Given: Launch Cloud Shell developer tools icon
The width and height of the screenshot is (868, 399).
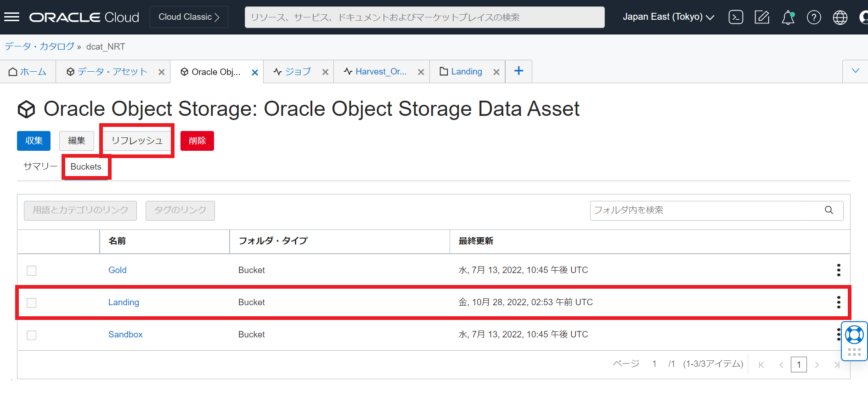Looking at the screenshot, I should pyautogui.click(x=736, y=17).
